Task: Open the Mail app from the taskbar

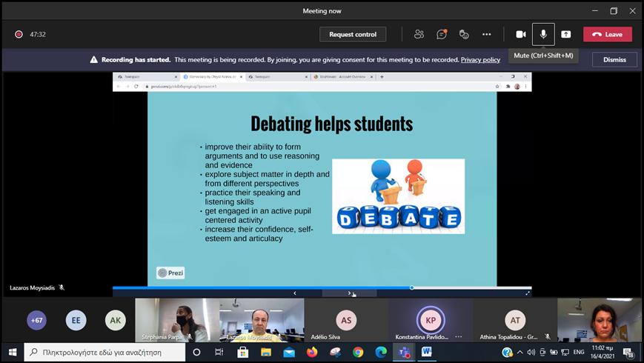Action: point(289,353)
